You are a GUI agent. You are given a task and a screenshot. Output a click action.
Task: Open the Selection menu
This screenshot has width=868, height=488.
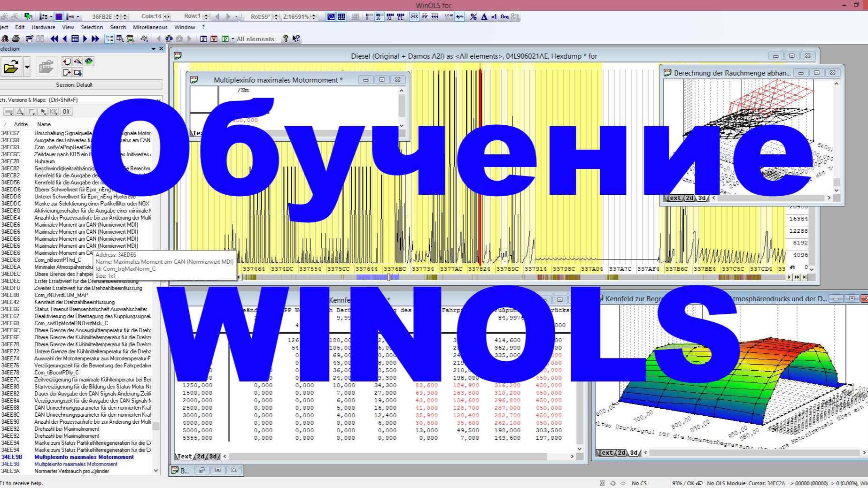92,27
